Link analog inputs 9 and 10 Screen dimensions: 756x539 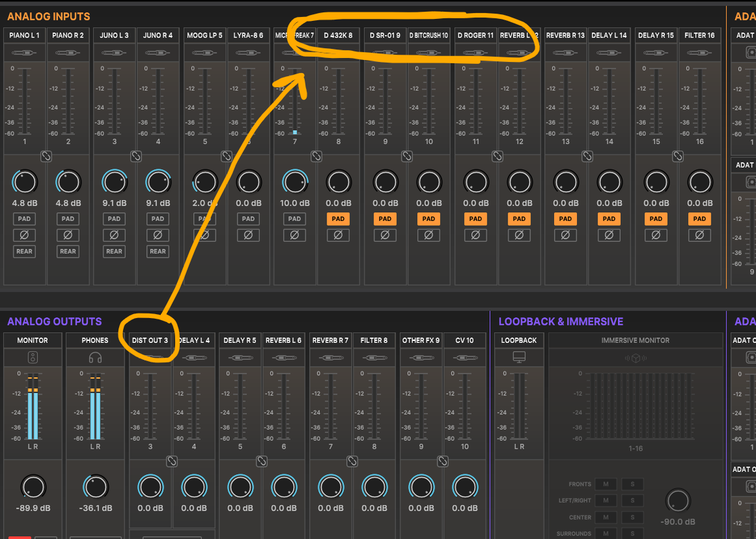(x=407, y=156)
